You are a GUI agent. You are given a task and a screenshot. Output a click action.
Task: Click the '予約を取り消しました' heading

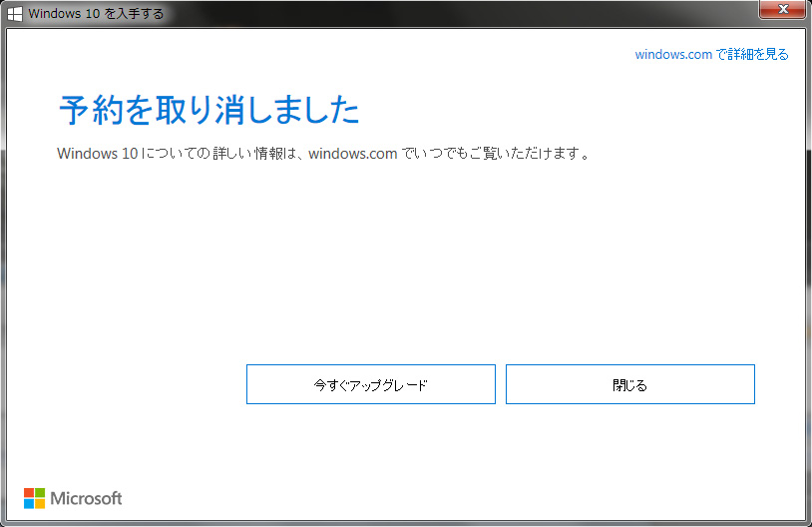tap(208, 110)
